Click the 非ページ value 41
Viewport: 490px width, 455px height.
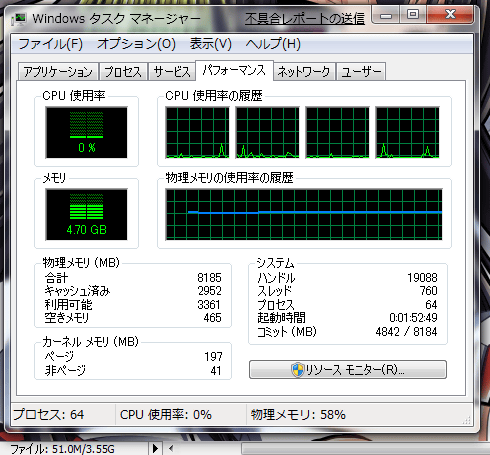(x=216, y=371)
